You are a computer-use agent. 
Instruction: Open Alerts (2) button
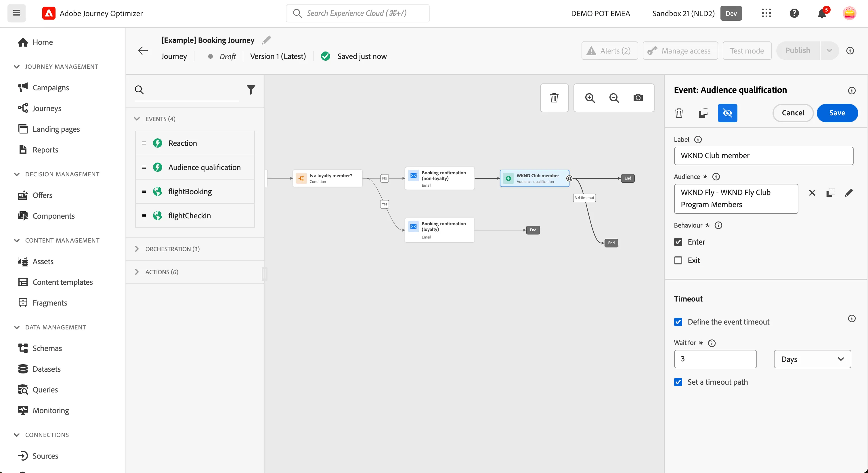[x=609, y=51]
